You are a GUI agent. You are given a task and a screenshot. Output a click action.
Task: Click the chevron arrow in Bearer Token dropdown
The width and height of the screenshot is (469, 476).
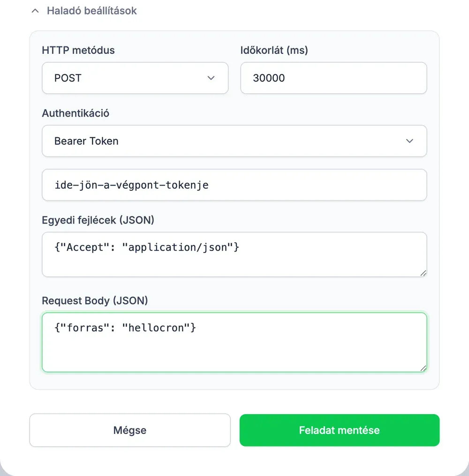pyautogui.click(x=409, y=141)
